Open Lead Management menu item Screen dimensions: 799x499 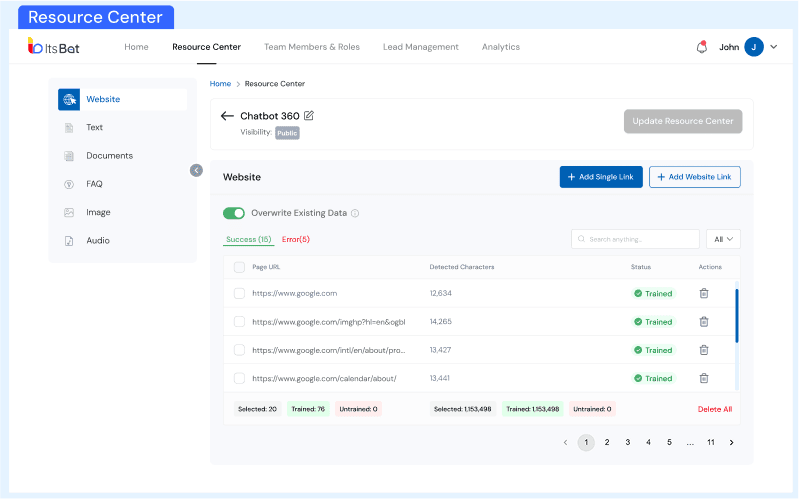coord(421,47)
